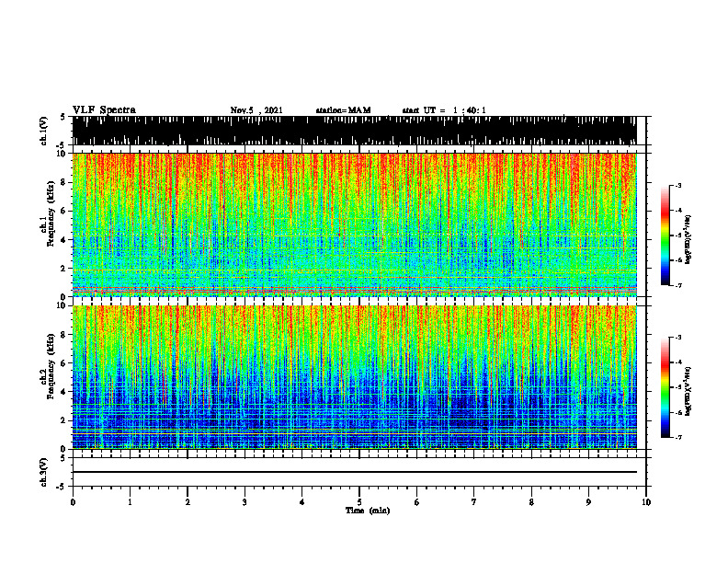Click the ch.1 voltage waveform panel at top

[x=355, y=131]
